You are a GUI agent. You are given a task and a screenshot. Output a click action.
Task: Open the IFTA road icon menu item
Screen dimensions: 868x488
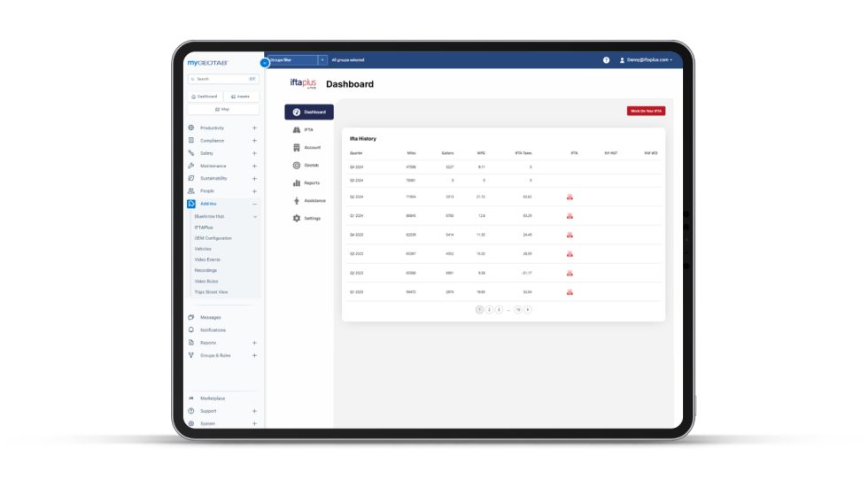pyautogui.click(x=297, y=130)
